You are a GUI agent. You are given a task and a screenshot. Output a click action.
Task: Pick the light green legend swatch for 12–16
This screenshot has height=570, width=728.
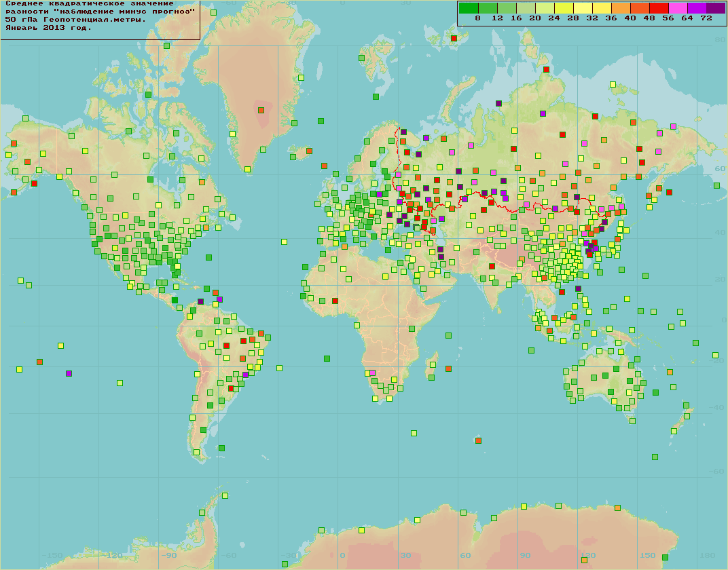click(x=507, y=8)
